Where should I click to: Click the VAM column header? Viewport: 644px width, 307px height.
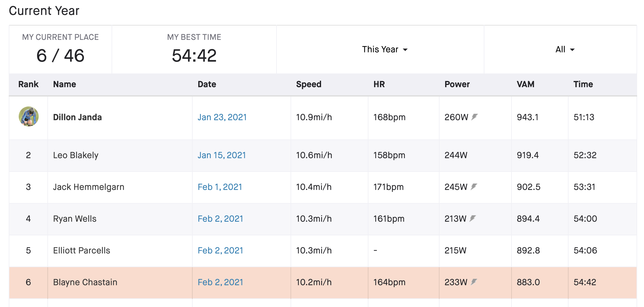coord(526,84)
